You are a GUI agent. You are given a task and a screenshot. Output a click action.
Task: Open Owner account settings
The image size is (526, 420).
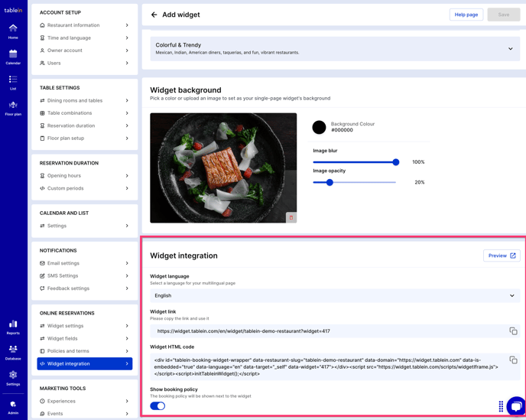pyautogui.click(x=84, y=50)
